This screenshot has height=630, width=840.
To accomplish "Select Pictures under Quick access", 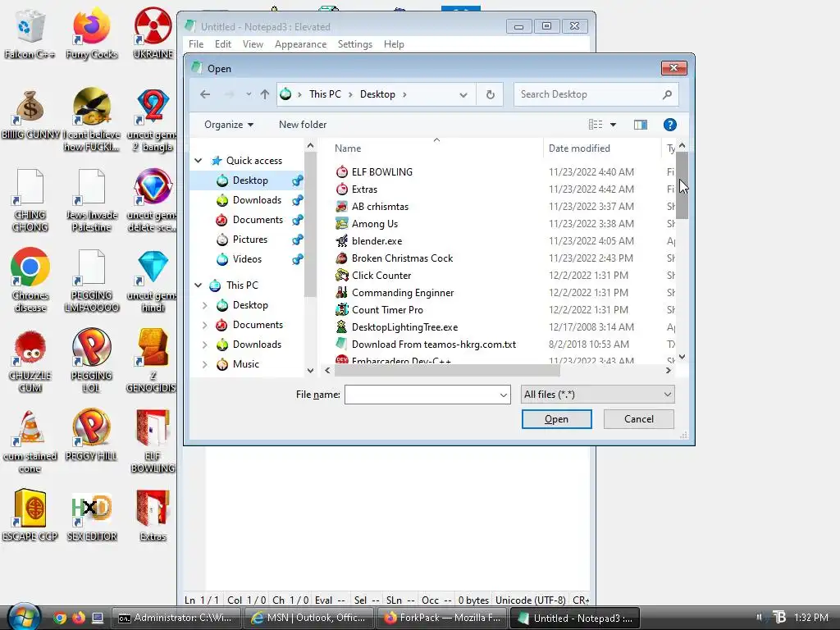I will [x=249, y=240].
